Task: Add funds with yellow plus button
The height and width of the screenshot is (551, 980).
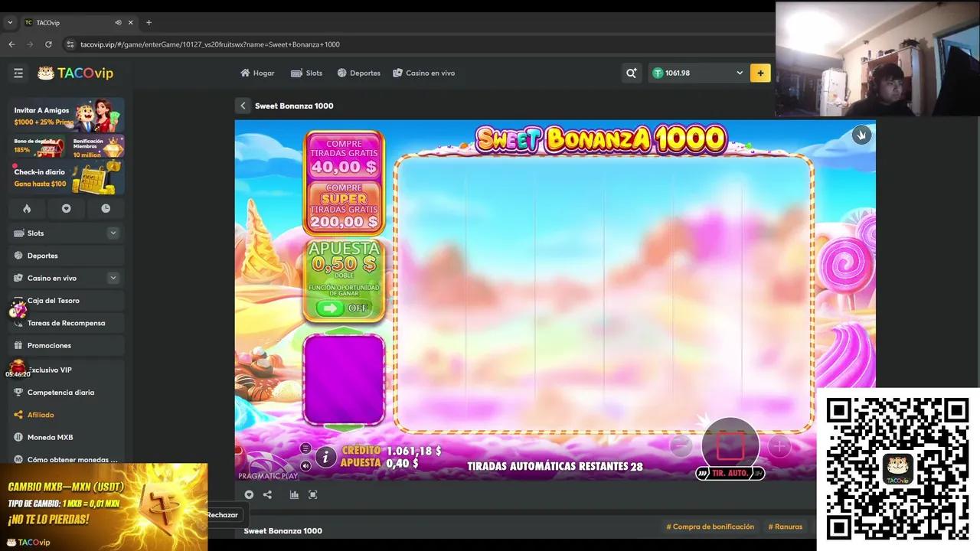Action: [760, 73]
